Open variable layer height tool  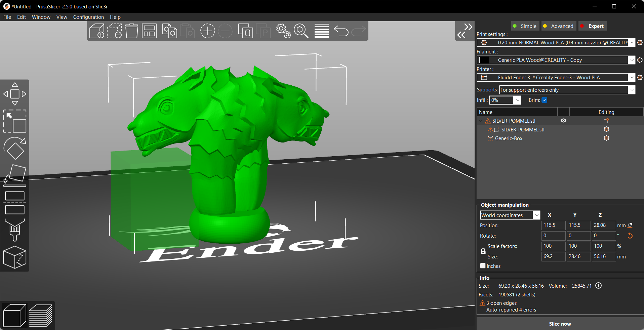pos(322,31)
